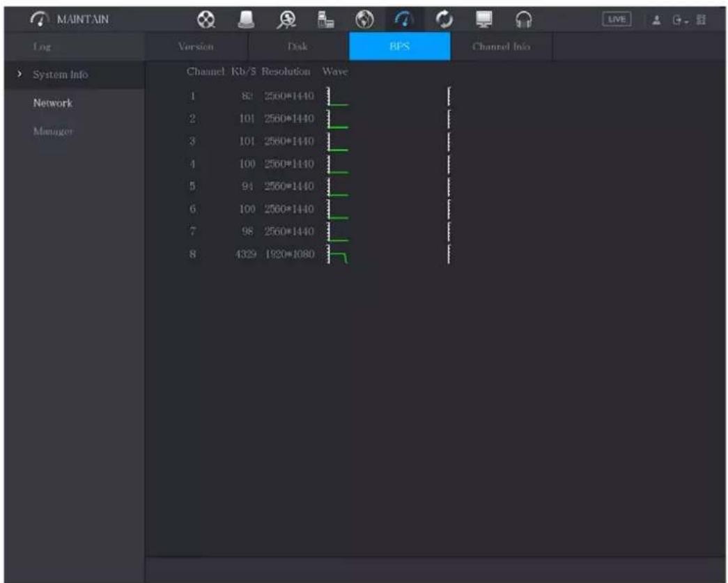Click channel 1 wave graph

pos(338,97)
